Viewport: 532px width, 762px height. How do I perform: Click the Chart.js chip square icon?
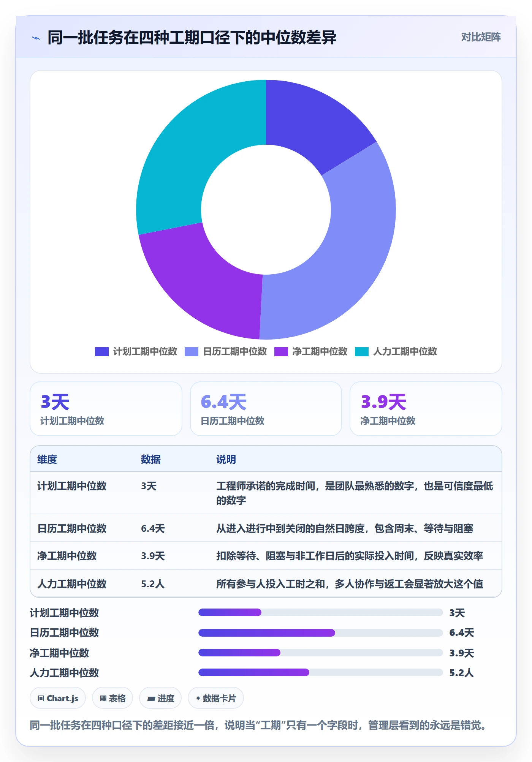[41, 699]
